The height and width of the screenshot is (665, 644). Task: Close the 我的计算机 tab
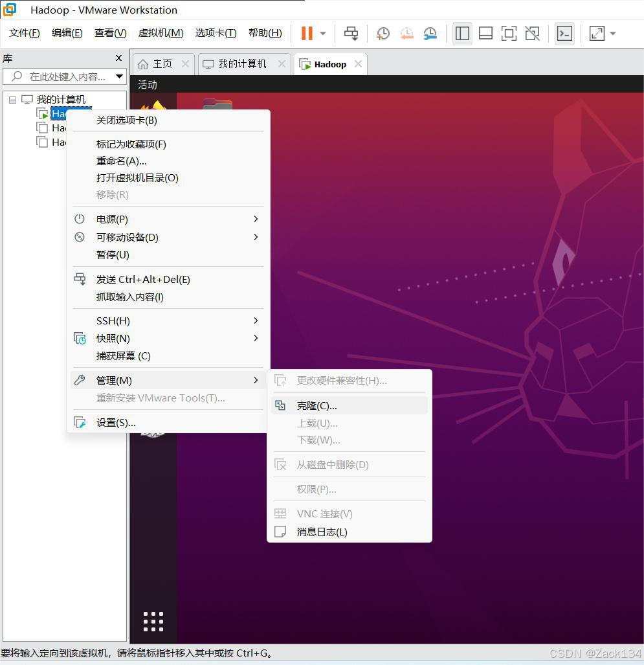(x=282, y=63)
